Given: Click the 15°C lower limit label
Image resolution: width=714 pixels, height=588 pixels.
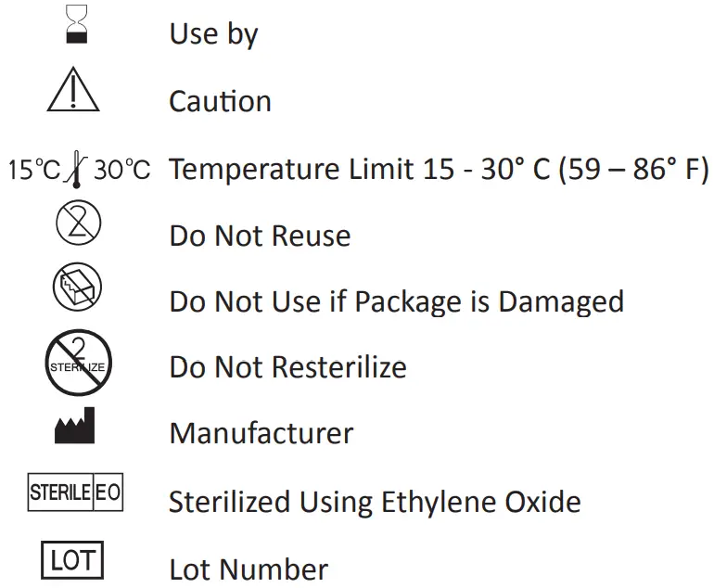Looking at the screenshot, I should click(34, 171).
